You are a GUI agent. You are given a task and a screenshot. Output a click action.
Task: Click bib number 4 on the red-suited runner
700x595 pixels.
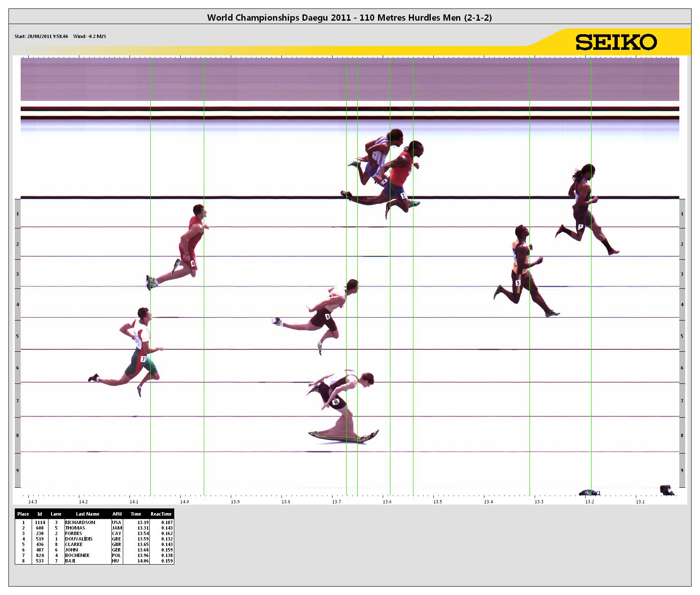(x=193, y=264)
